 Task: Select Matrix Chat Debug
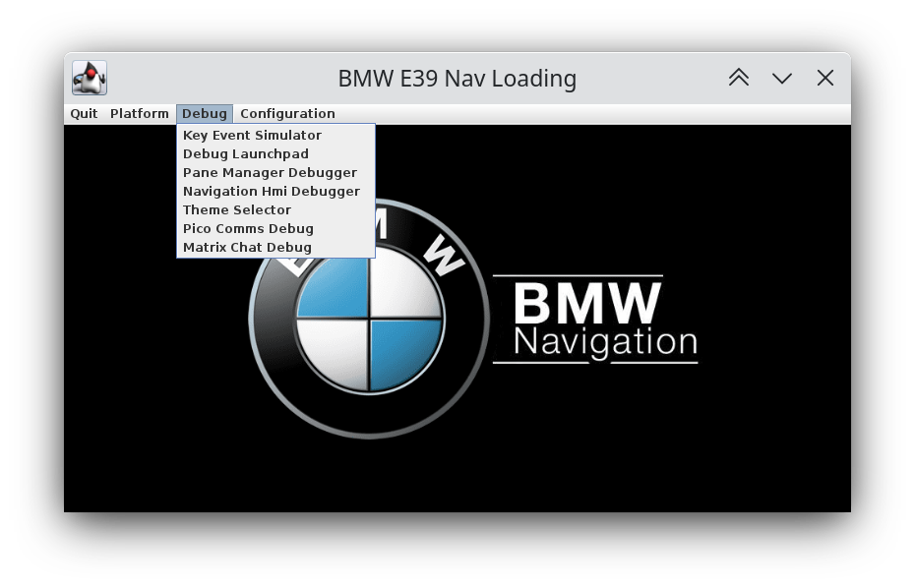pyautogui.click(x=275, y=248)
